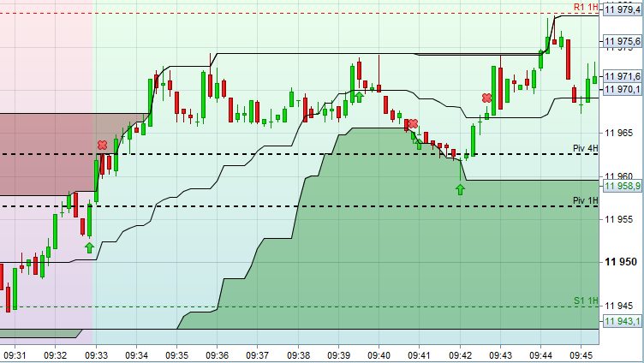
Task: Click the 09:36 time label
Action: pos(218,355)
